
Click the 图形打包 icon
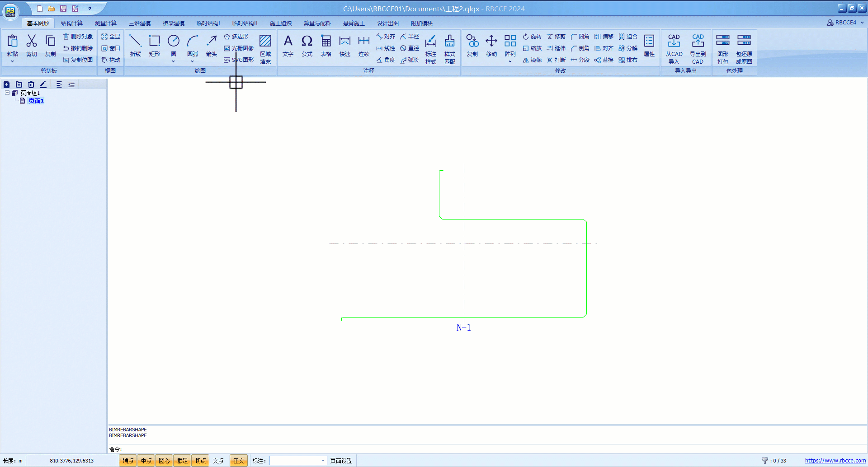[722, 49]
